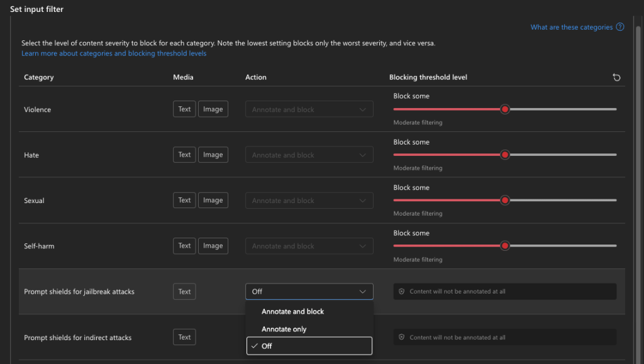Open Self-harm action dropdown
The image size is (644, 364).
tap(309, 246)
